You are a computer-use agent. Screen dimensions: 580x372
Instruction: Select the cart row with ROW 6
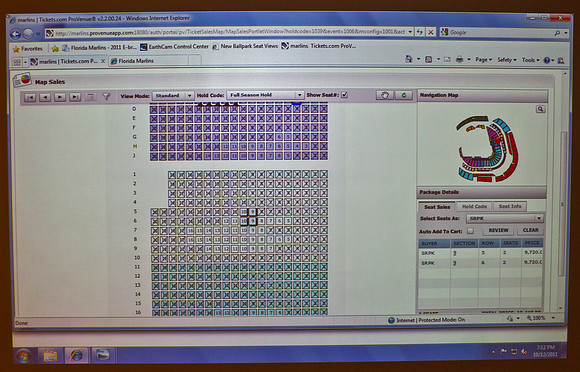pyautogui.click(x=481, y=263)
